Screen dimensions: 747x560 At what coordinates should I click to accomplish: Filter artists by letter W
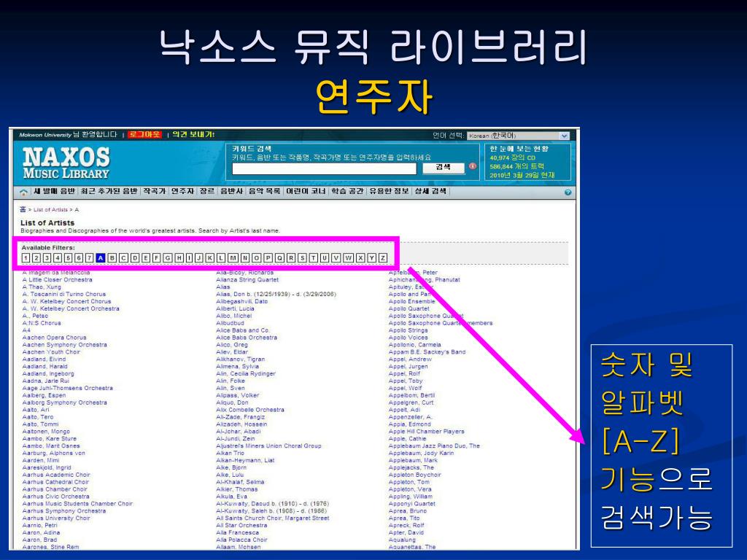pyautogui.click(x=348, y=258)
